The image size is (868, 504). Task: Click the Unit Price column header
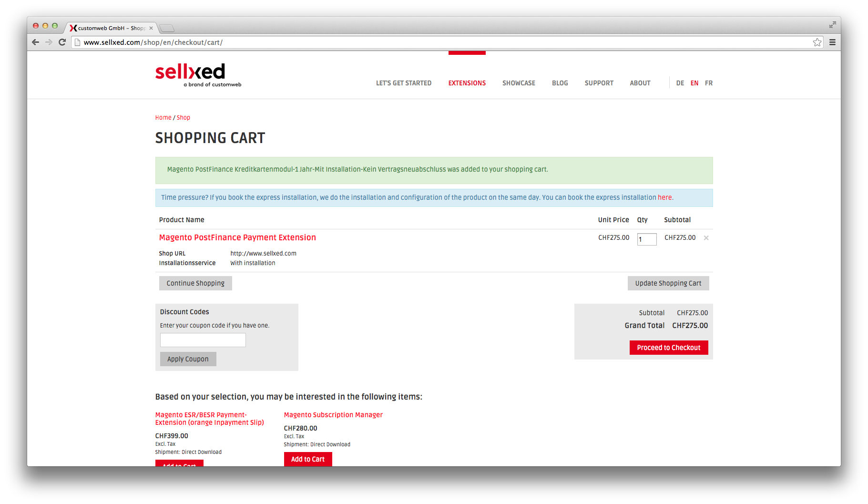[613, 220]
